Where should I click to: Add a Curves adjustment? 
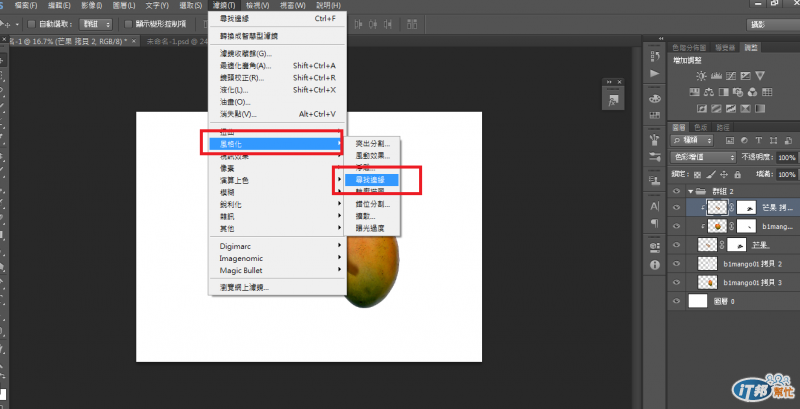click(x=731, y=76)
